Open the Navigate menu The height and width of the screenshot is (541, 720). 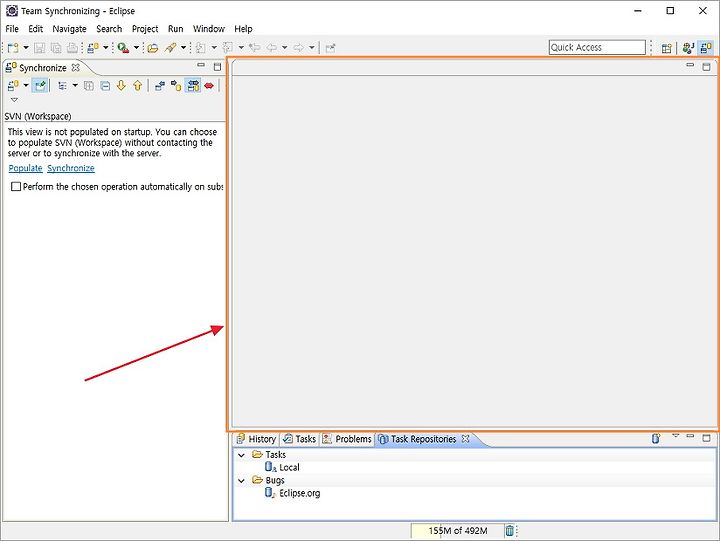[69, 29]
